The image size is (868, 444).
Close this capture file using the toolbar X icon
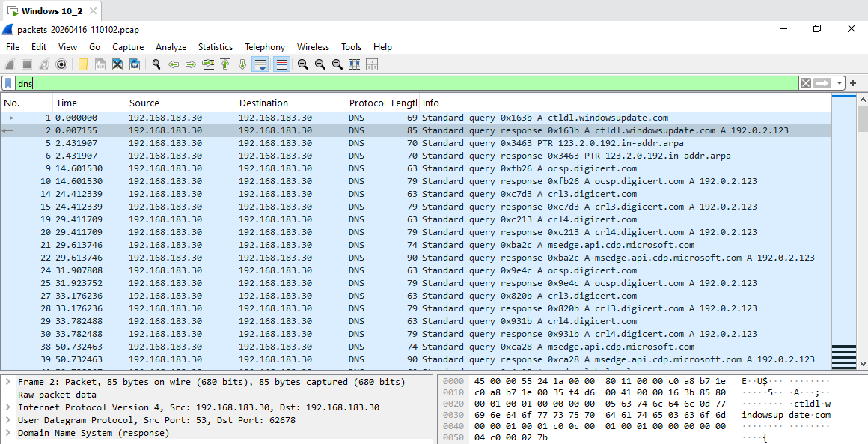[117, 65]
